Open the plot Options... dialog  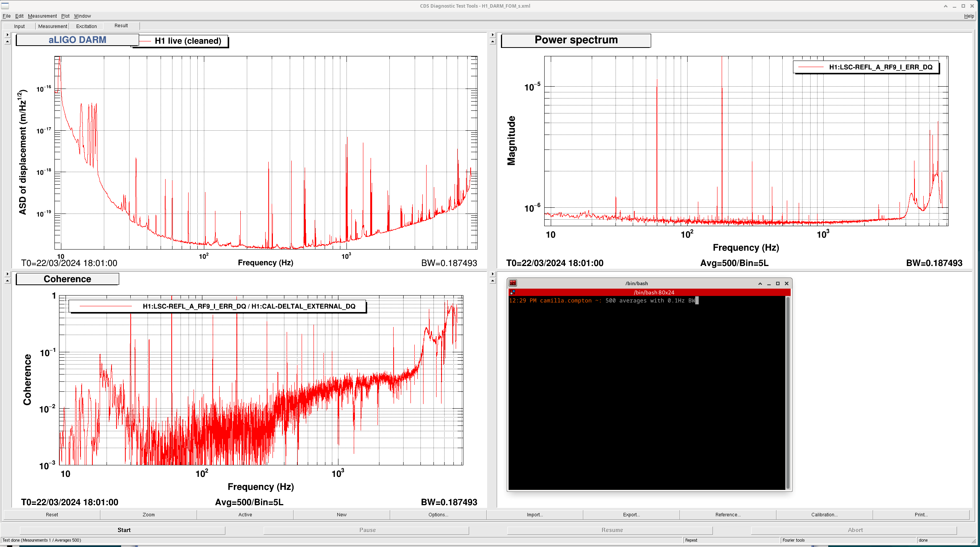[438, 515]
